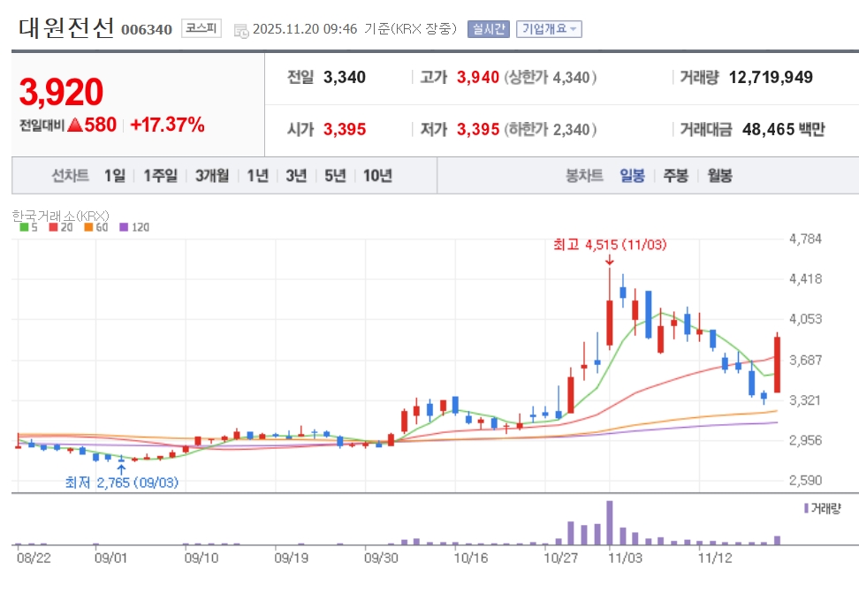Click the green 5-day moving average swatch
859x616 pixels.
[24, 227]
